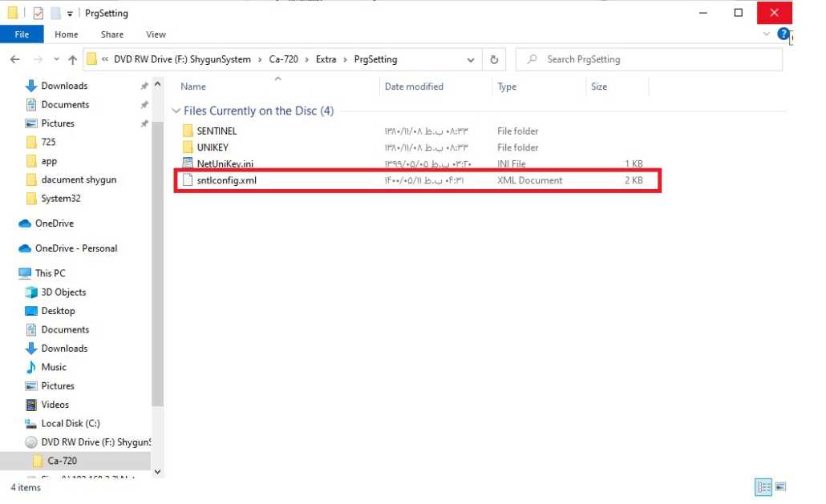Select the NetUniKey.ini file
The height and width of the screenshot is (504, 826).
[225, 163]
